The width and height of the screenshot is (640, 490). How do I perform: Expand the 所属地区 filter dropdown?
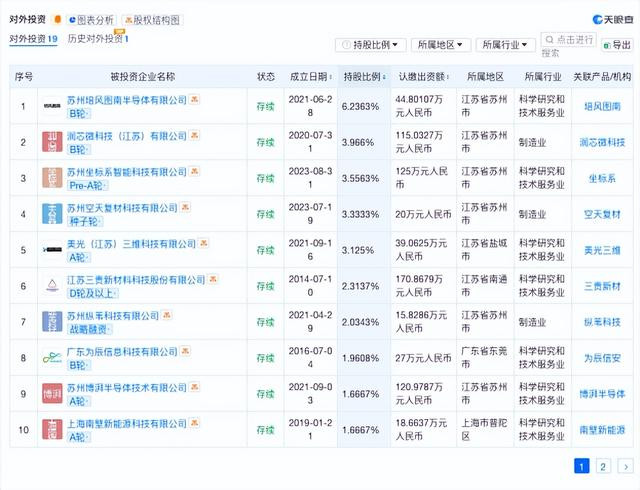coord(441,45)
